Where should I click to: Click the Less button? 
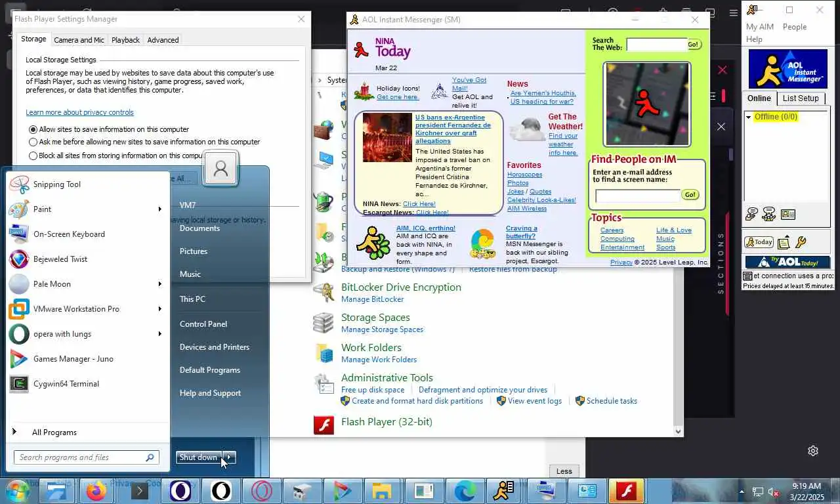coord(564,471)
